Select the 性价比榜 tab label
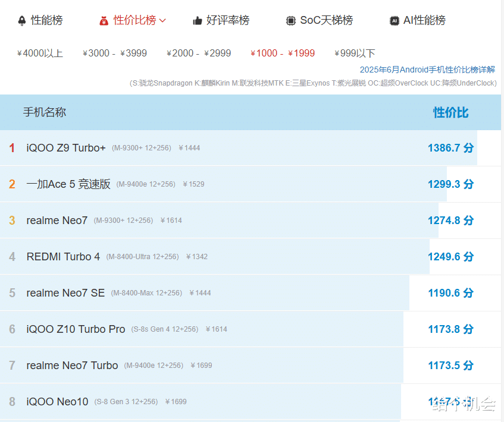The width and height of the screenshot is (504, 422). pos(134,20)
